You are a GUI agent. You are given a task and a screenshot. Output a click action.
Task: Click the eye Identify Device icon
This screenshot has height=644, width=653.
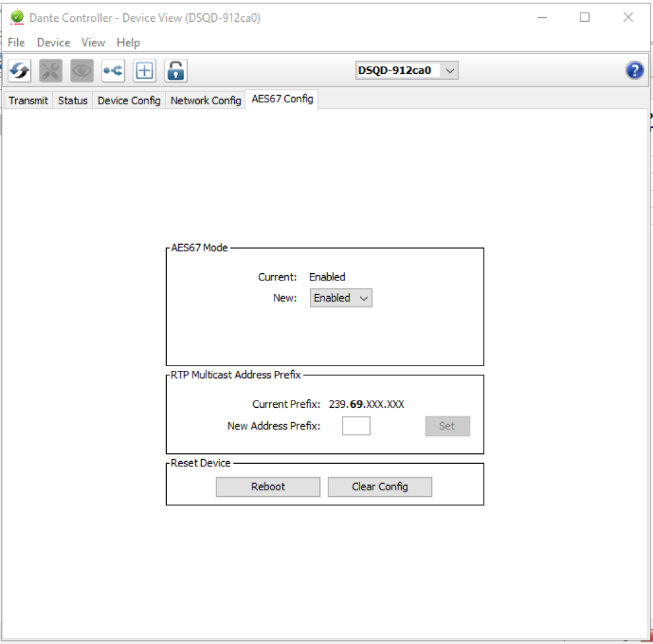(82, 71)
